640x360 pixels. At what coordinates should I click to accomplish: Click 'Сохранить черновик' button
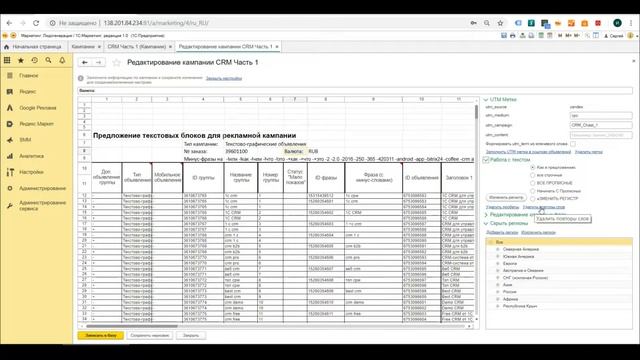click(150, 336)
